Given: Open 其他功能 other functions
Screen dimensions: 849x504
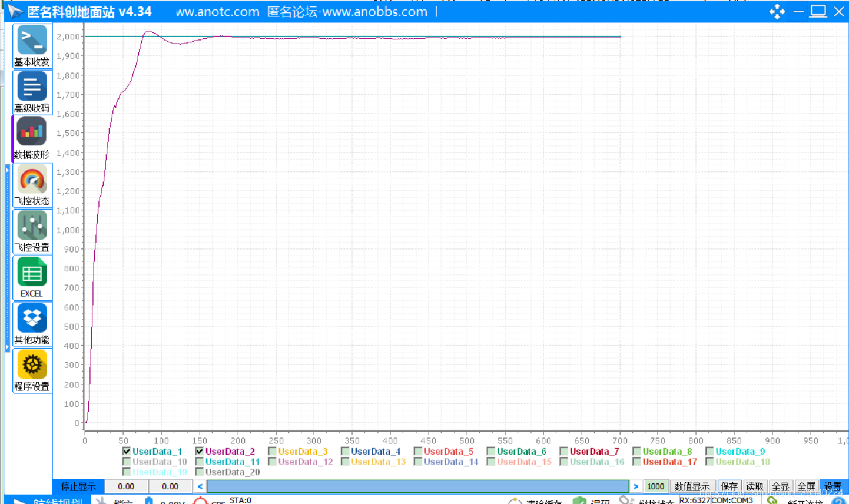Looking at the screenshot, I should click(x=32, y=324).
